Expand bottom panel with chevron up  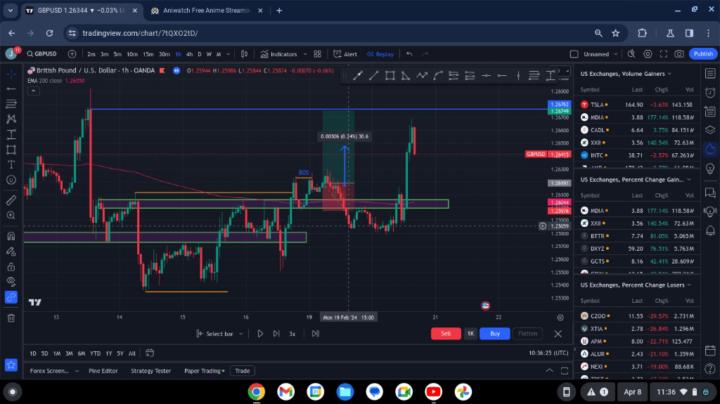[549, 371]
